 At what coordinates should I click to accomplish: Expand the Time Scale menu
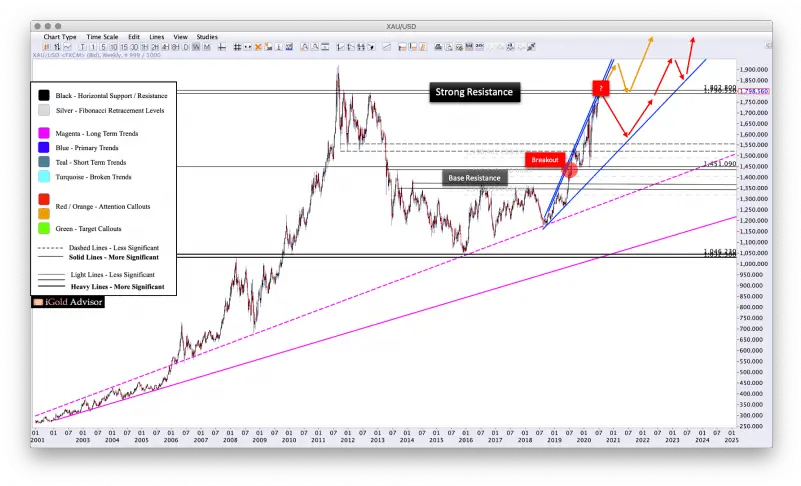tap(102, 36)
